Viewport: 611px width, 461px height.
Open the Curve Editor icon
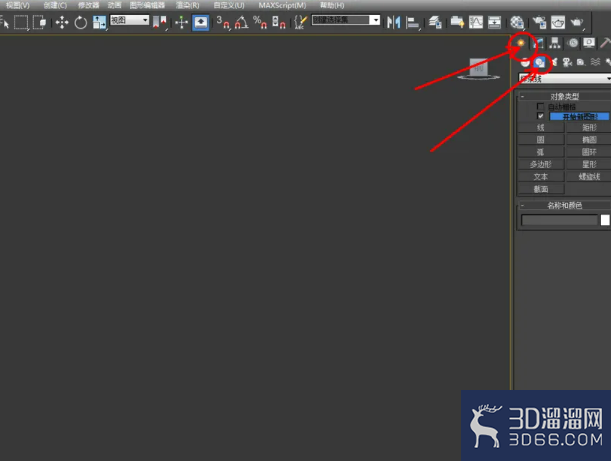[x=476, y=22]
